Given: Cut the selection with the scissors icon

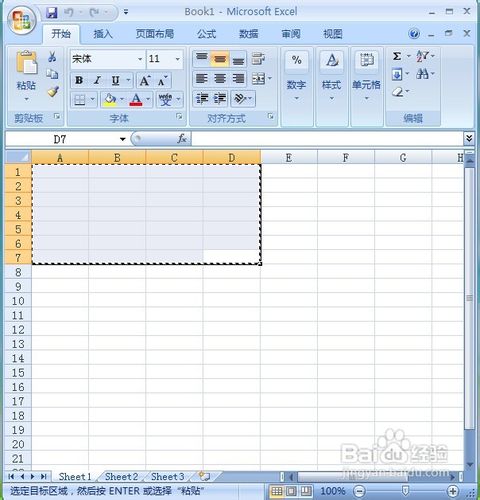Looking at the screenshot, I should (x=52, y=57).
